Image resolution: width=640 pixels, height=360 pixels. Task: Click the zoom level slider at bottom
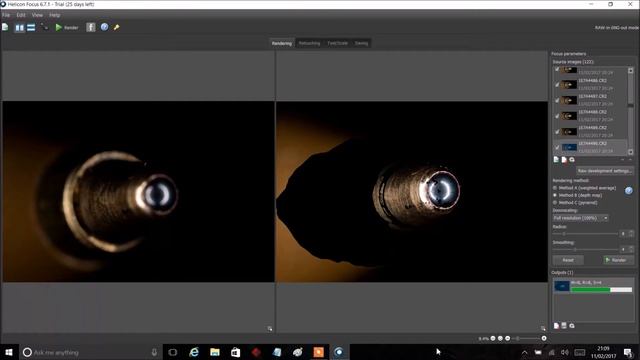tap(526, 338)
